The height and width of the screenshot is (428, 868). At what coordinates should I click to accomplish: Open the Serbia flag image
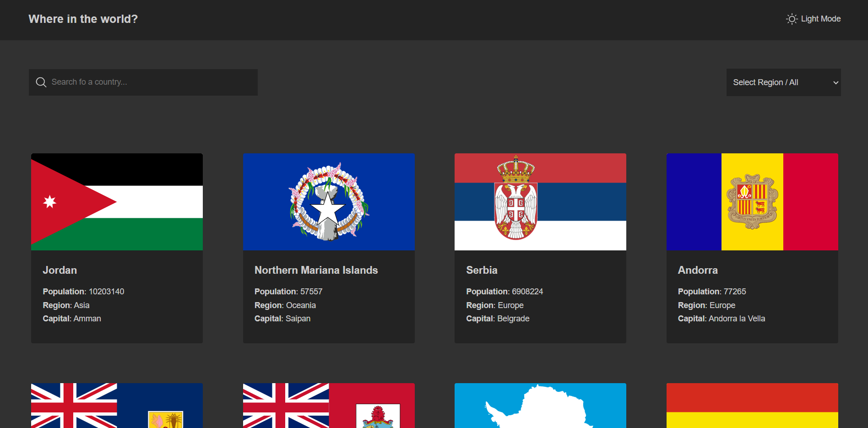tap(540, 202)
